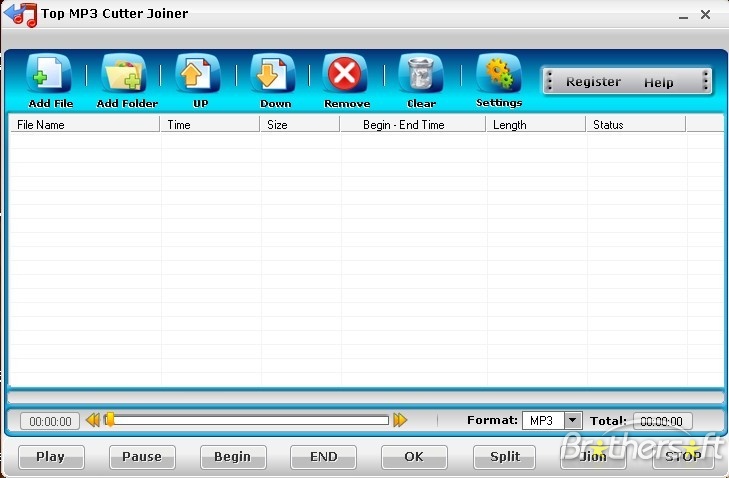Click the current time field 00:00:00
Screen dimensions: 729x478
click(x=50, y=421)
